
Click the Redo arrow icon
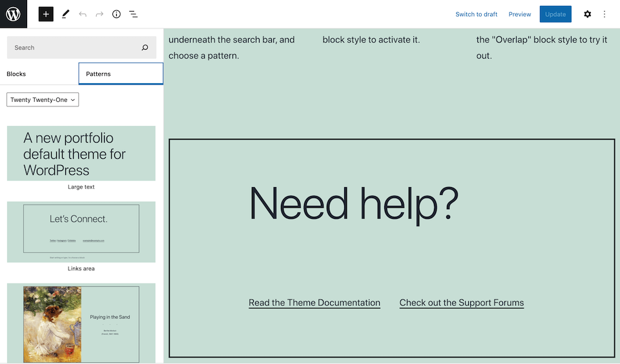tap(99, 14)
